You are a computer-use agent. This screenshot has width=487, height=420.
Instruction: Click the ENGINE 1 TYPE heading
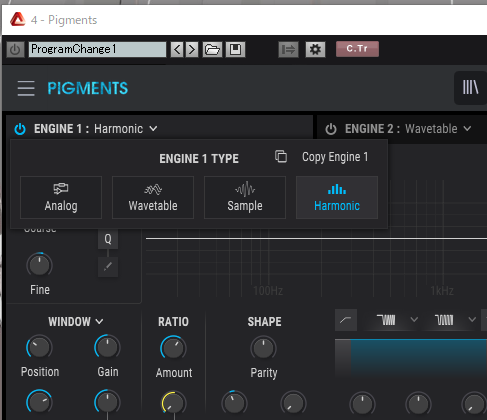pyautogui.click(x=199, y=158)
